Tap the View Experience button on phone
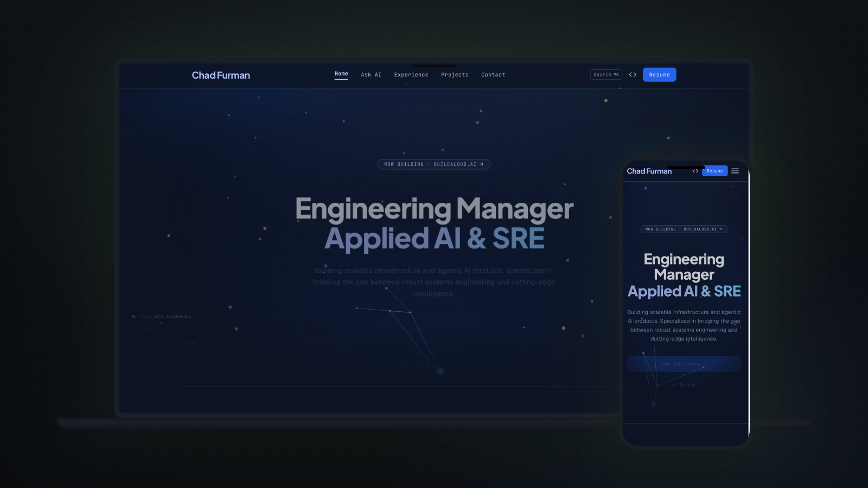This screenshot has width=868, height=488. click(x=684, y=364)
